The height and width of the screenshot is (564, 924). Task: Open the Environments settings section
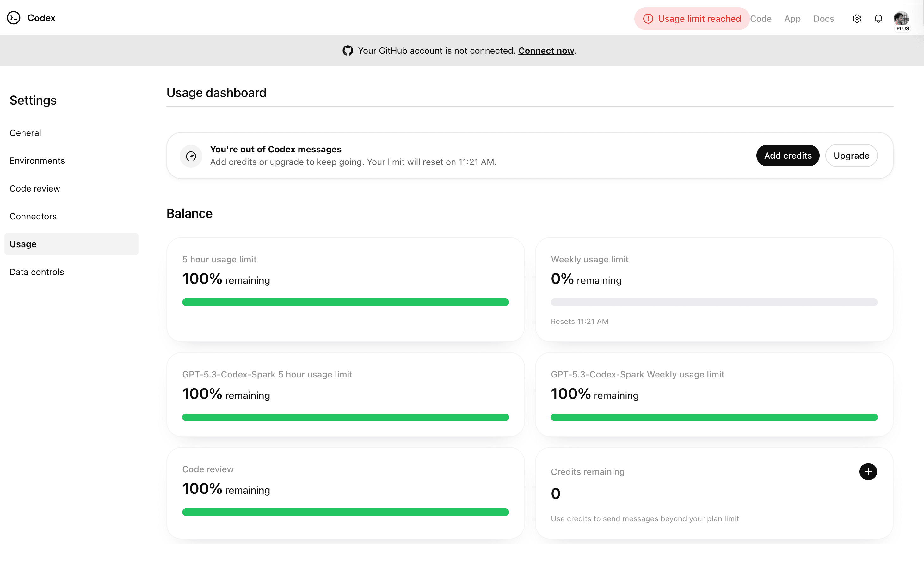(37, 161)
